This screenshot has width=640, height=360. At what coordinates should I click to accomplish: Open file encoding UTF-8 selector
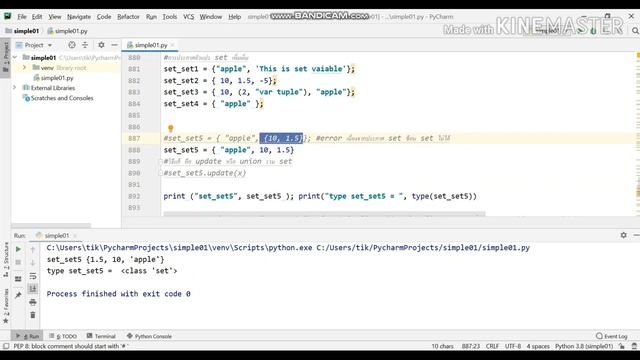(x=513, y=346)
